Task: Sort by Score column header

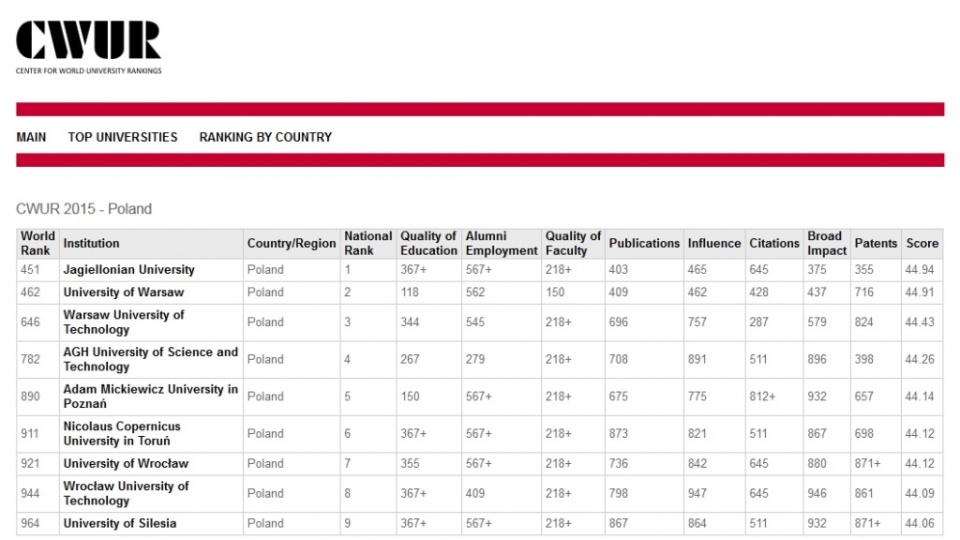Action: coord(922,243)
